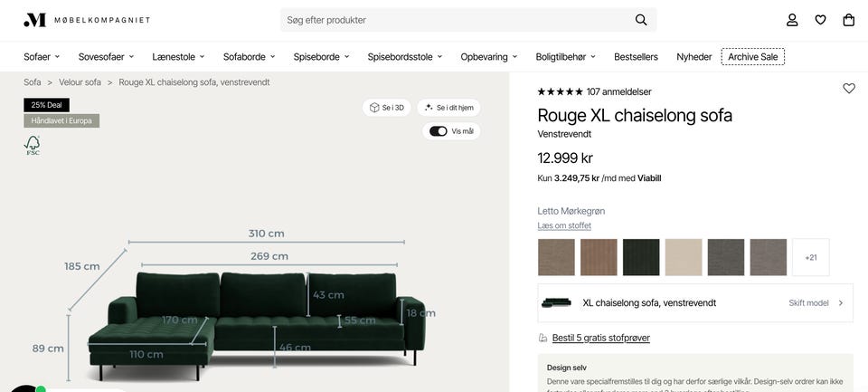Open '107 anmeldelser' reviews link

[x=618, y=91]
